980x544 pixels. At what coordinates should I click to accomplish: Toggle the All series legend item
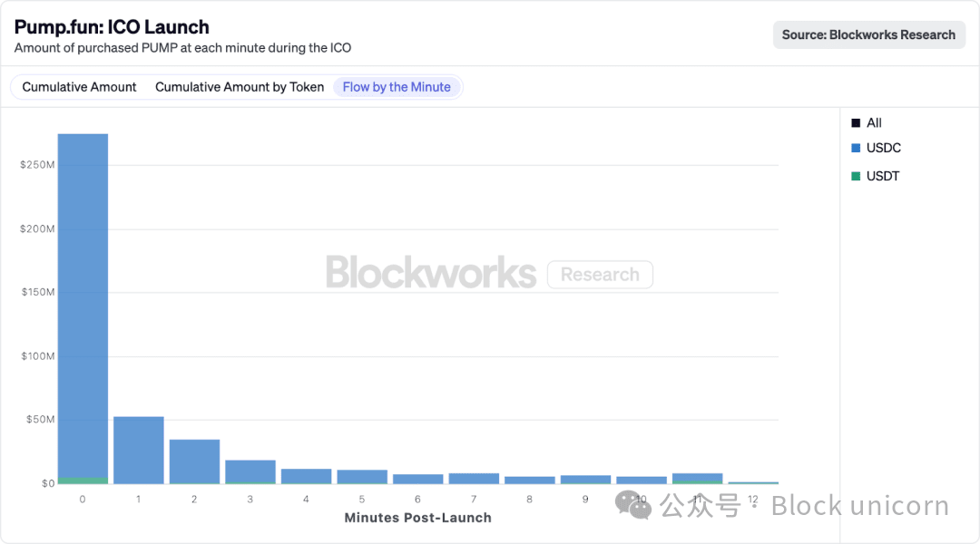point(874,122)
